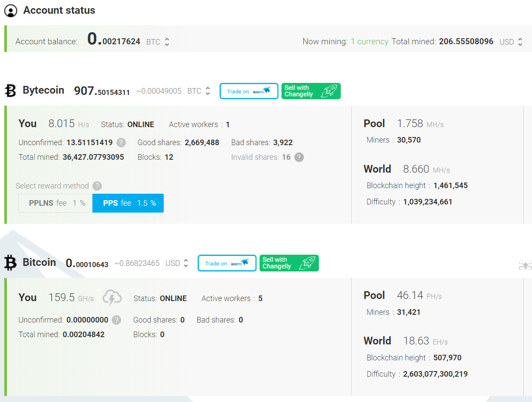Change Total mined USD currency selector

tap(511, 42)
